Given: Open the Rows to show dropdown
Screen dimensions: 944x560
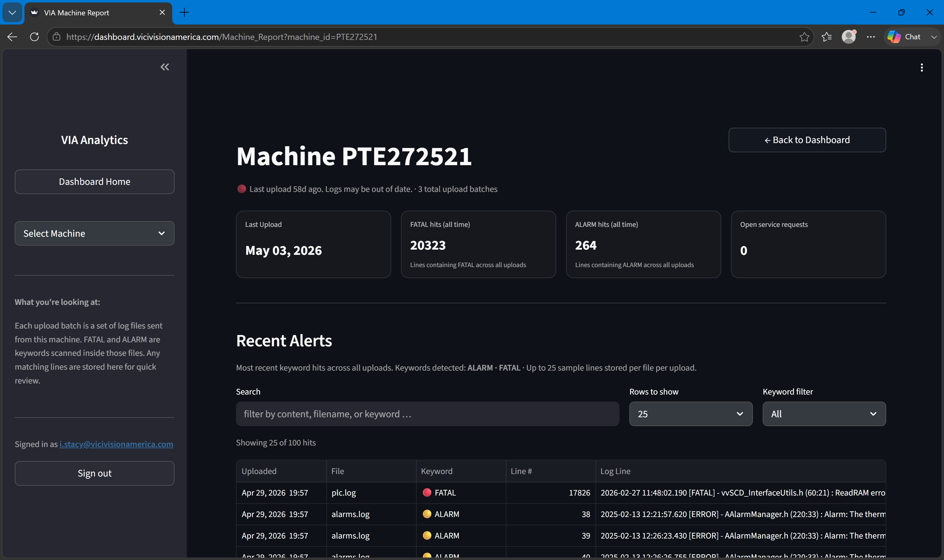Looking at the screenshot, I should pos(690,414).
